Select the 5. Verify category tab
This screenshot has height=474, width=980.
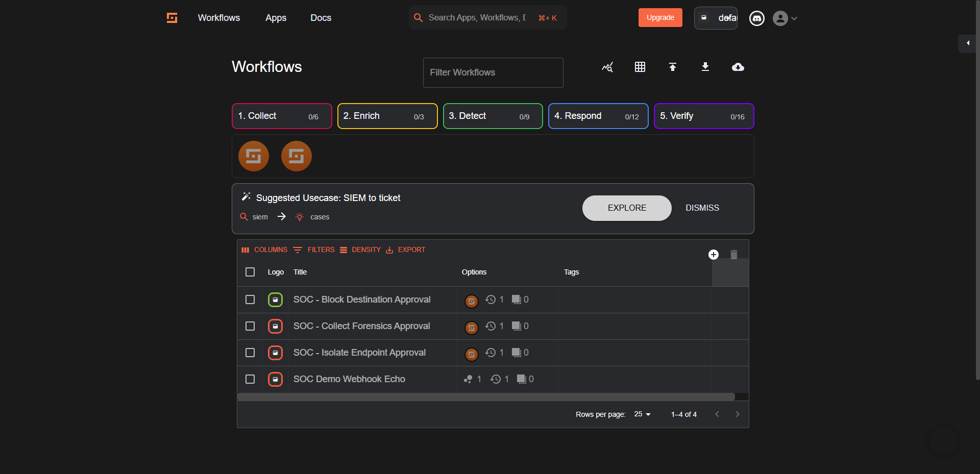tap(704, 116)
